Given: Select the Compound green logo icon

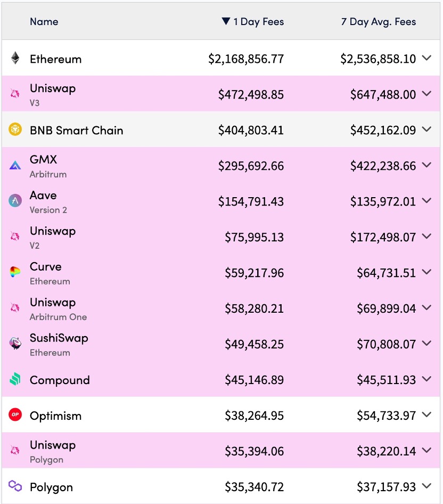Looking at the screenshot, I should coord(15,380).
